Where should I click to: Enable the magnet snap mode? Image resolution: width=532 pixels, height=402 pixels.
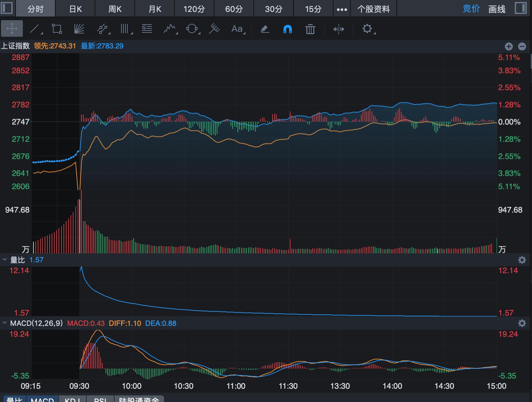288,29
